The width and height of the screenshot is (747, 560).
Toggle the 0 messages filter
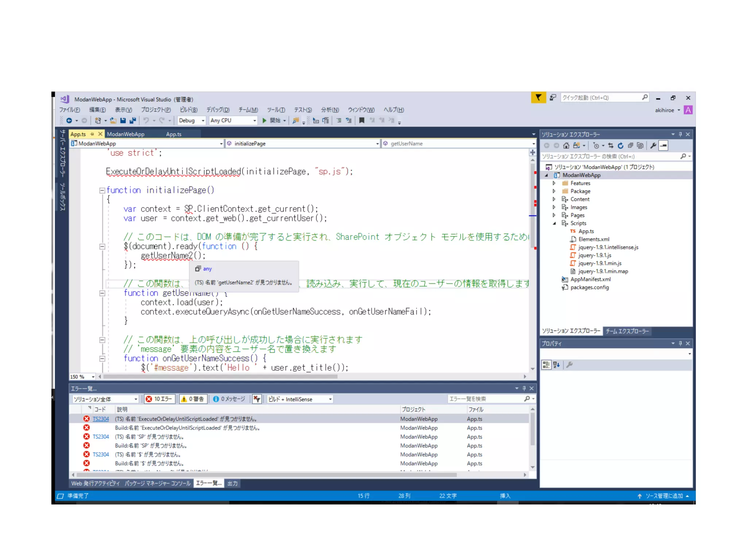pos(229,399)
